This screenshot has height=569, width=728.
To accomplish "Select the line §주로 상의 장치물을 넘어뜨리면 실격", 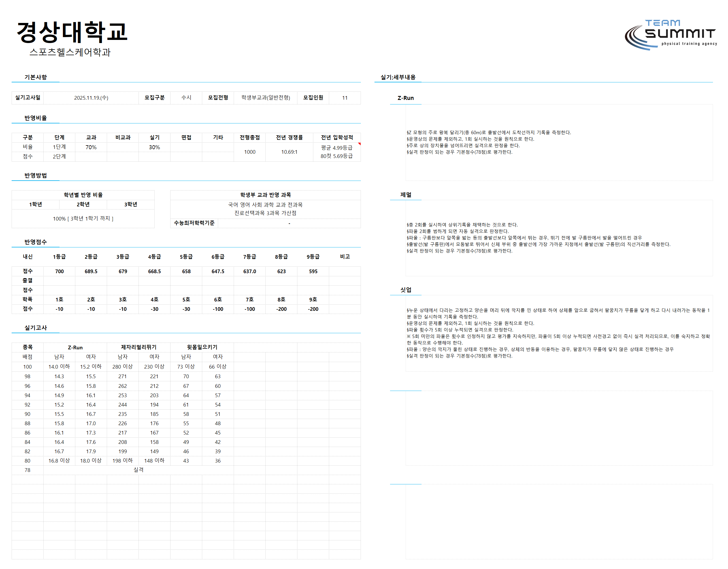I will pos(463,146).
